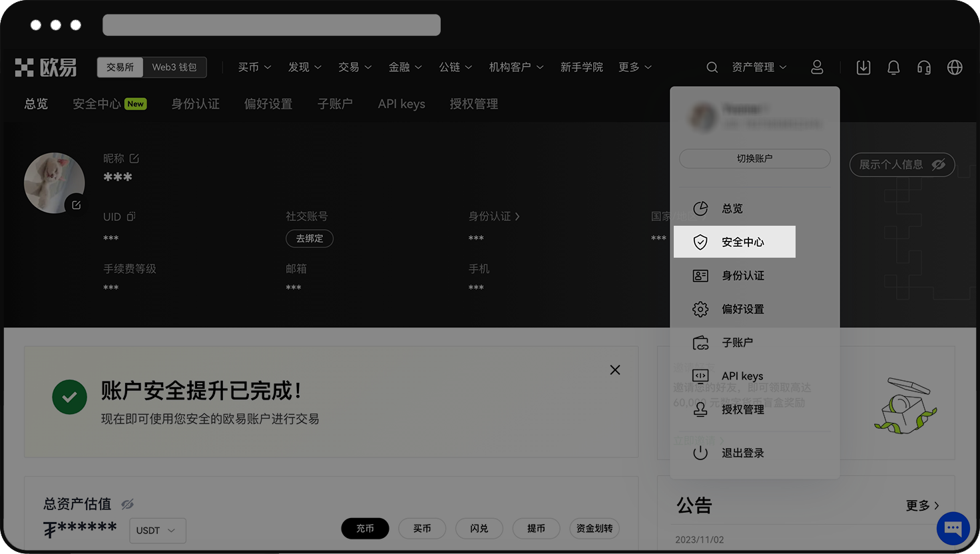The height and width of the screenshot is (554, 980).
Task: Switch to the Web3 钱包 tab
Action: coord(174,67)
